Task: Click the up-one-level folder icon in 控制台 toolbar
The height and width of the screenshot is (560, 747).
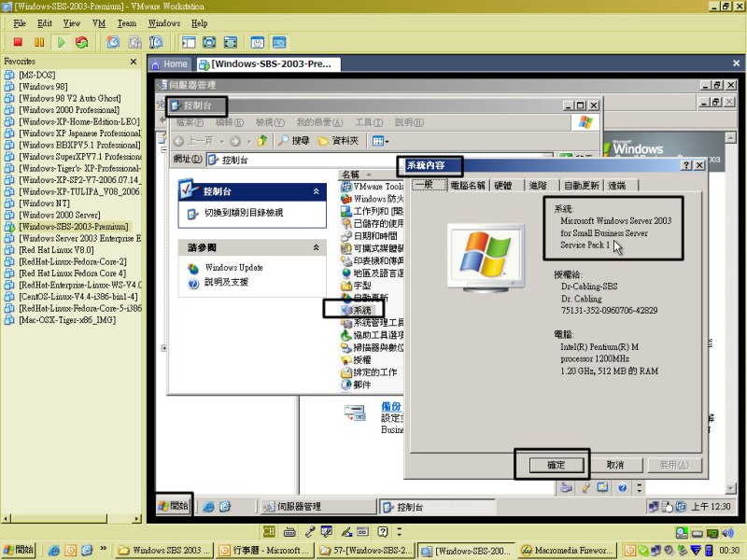Action: click(262, 141)
